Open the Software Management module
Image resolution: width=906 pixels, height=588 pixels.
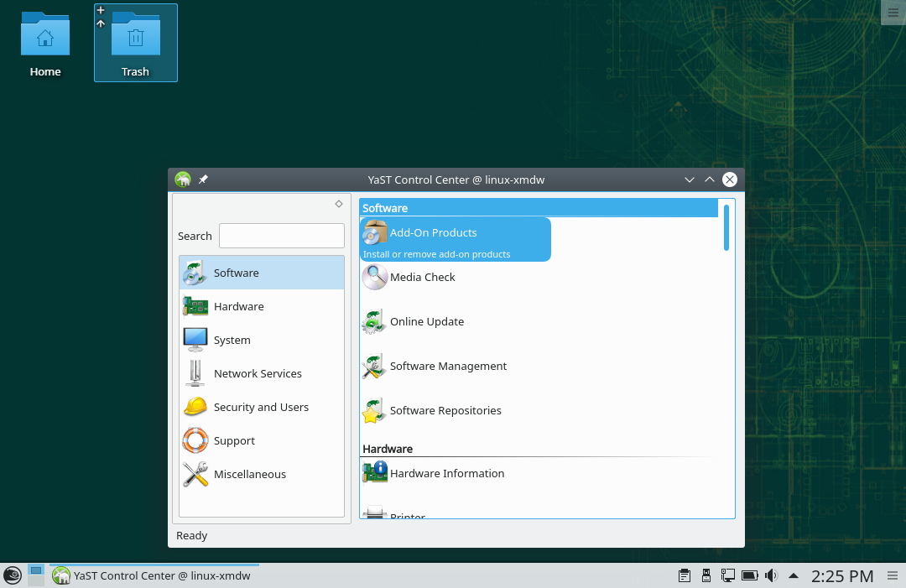[x=447, y=366]
